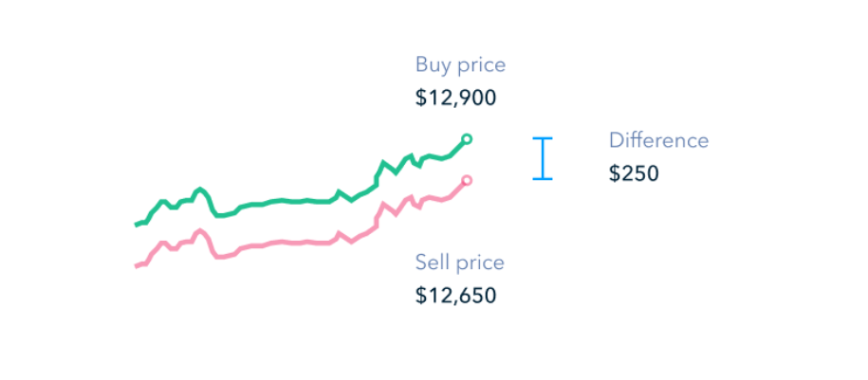868x380 pixels.
Task: Click the pink sell price end marker
Action: (x=467, y=180)
